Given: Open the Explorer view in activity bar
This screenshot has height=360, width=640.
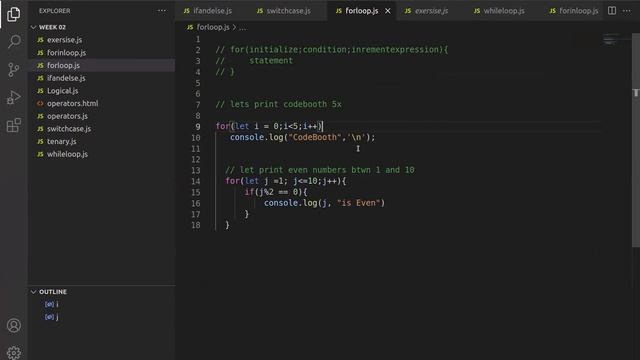Looking at the screenshot, I should [x=13, y=14].
